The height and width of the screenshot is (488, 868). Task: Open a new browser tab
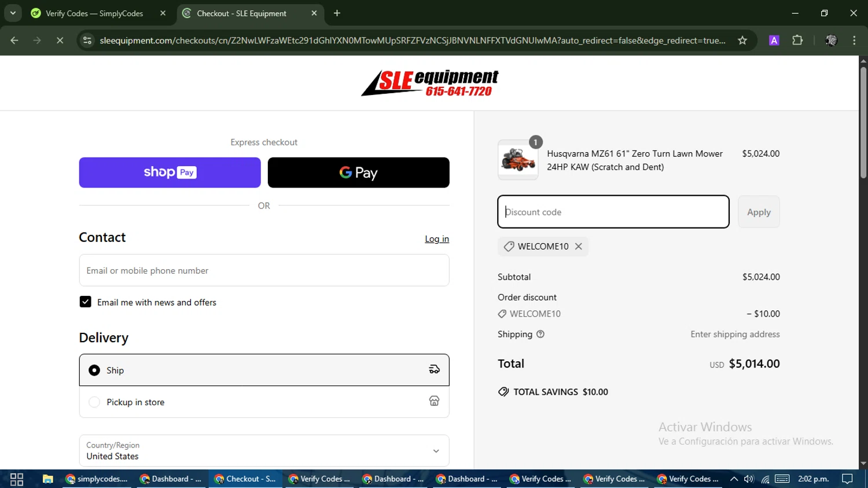click(x=337, y=13)
